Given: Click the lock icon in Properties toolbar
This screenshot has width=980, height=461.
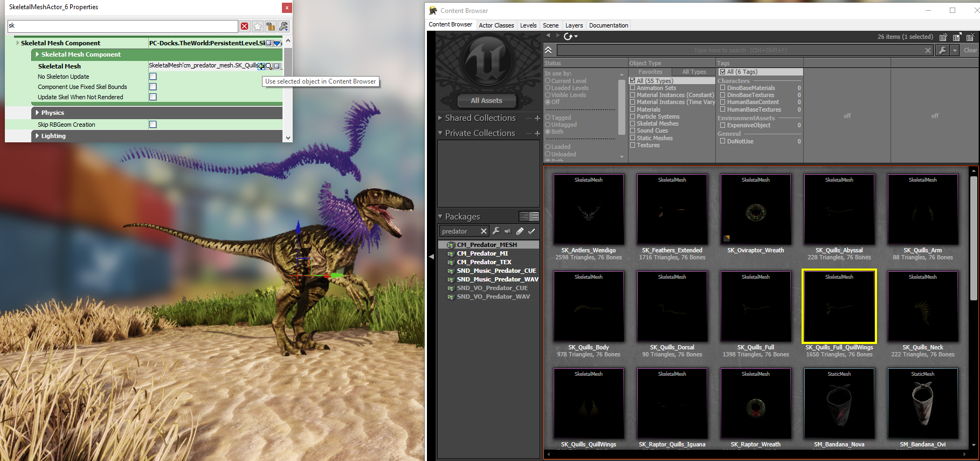Looking at the screenshot, I should pyautogui.click(x=271, y=26).
